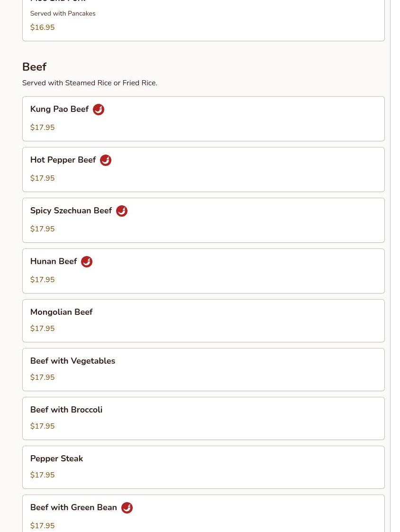Select the Hot Pepper Beef item title
Screen dimensions: 400x532
pos(63,160)
